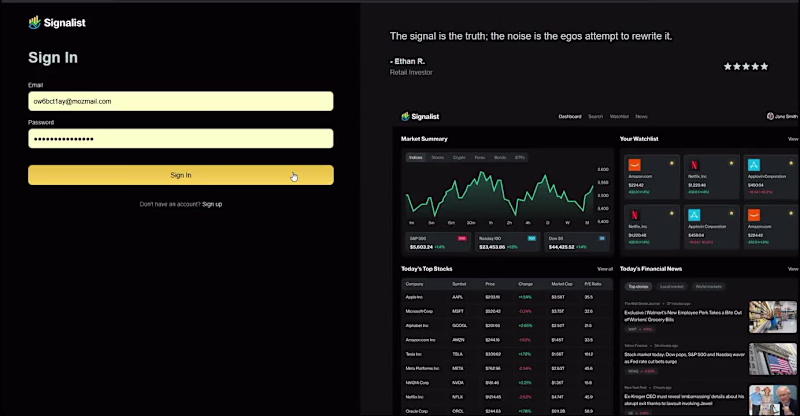Click the MSFT symbol cell
800x416 pixels.
[458, 311]
